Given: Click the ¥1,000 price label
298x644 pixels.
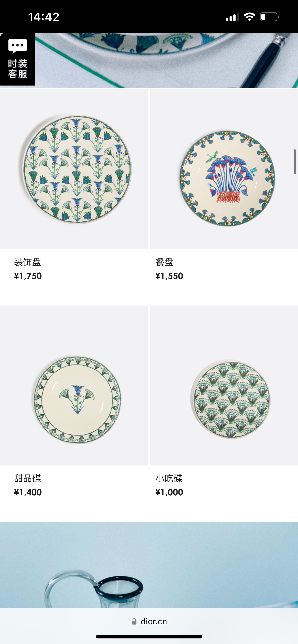Looking at the screenshot, I should pyautogui.click(x=169, y=492).
